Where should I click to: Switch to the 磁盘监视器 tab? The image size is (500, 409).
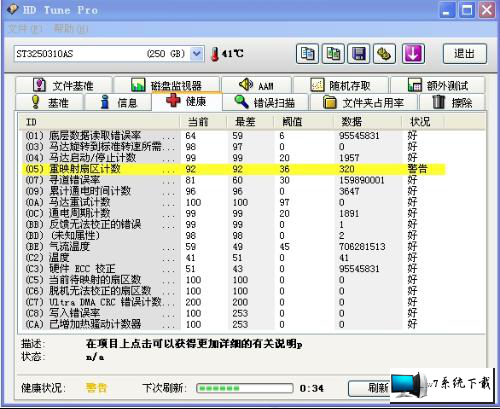tap(166, 85)
